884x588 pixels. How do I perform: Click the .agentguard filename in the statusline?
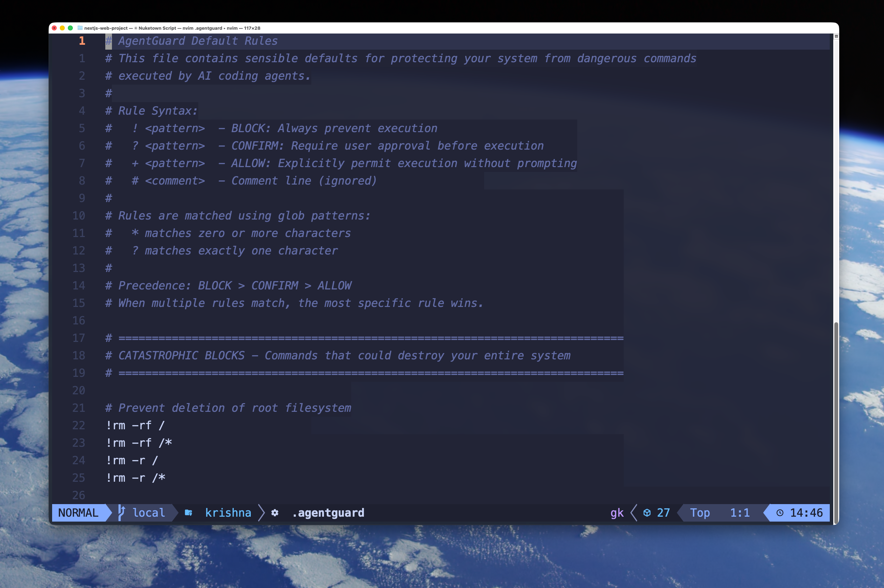tap(328, 512)
